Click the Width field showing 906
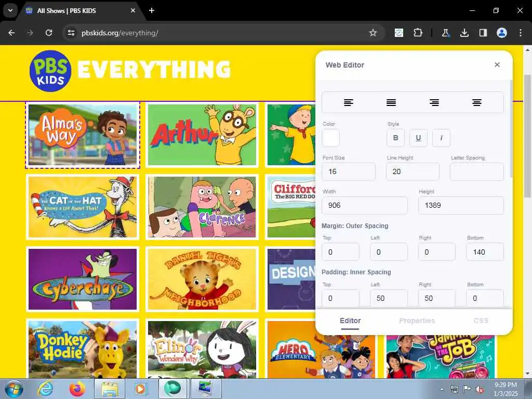 365,205
